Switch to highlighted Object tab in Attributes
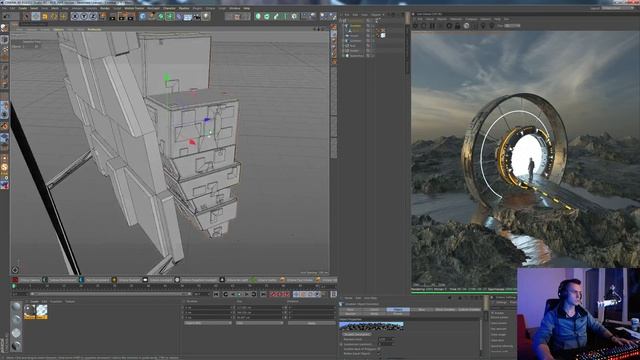 398,310
